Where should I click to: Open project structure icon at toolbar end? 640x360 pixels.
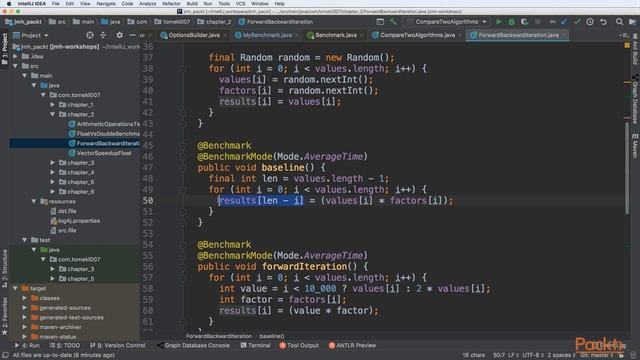click(632, 22)
